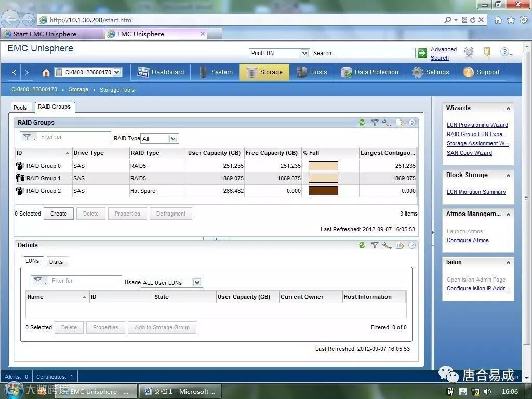Open the Usage ALL User LUNs dropdown
The height and width of the screenshot is (399, 532).
[x=197, y=282]
